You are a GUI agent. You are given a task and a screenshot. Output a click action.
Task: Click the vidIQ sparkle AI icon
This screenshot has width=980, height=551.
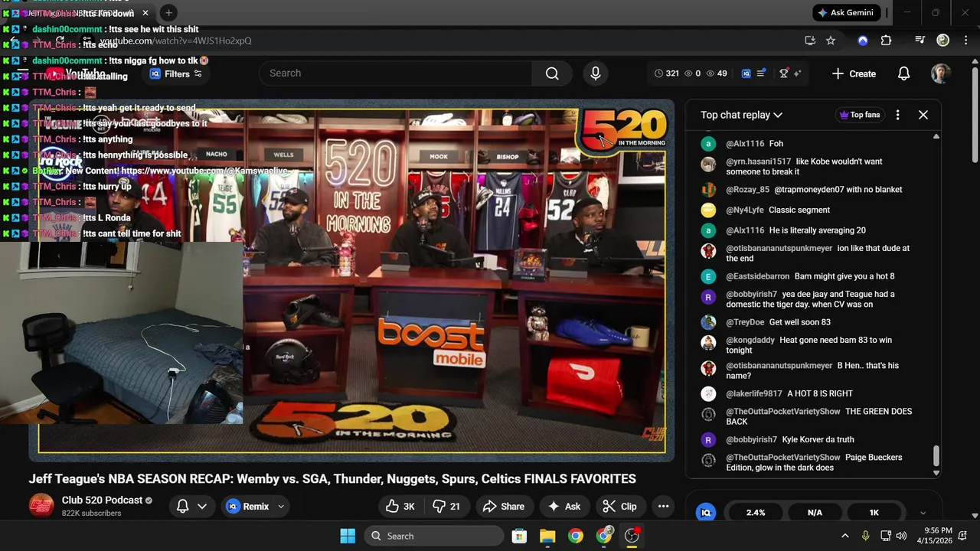[x=797, y=73]
